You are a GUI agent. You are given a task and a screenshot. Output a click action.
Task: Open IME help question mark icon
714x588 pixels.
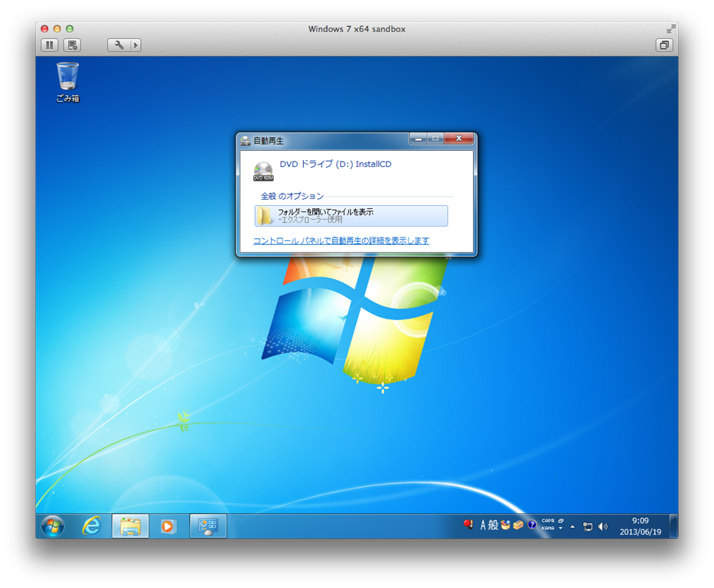531,525
